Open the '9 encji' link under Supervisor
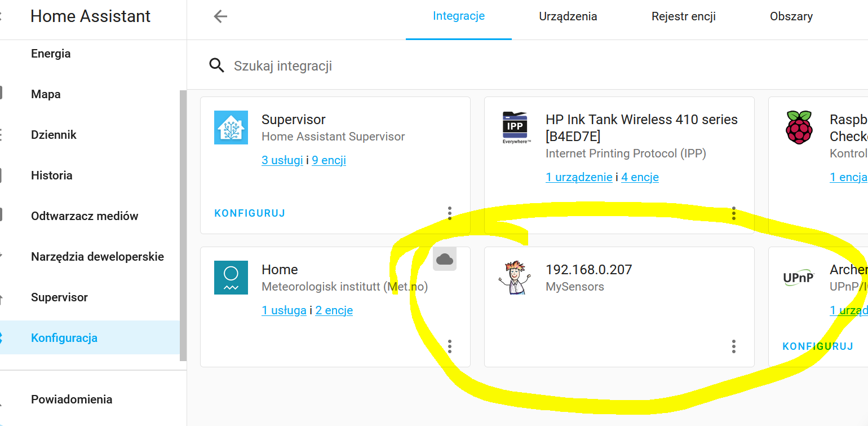The width and height of the screenshot is (868, 426). tap(329, 160)
